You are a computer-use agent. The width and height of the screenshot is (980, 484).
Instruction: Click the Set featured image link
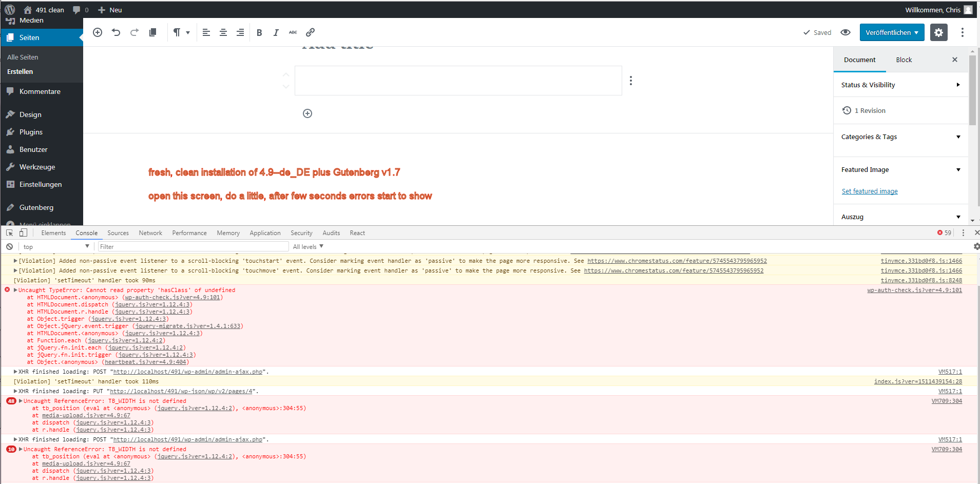pyautogui.click(x=869, y=191)
